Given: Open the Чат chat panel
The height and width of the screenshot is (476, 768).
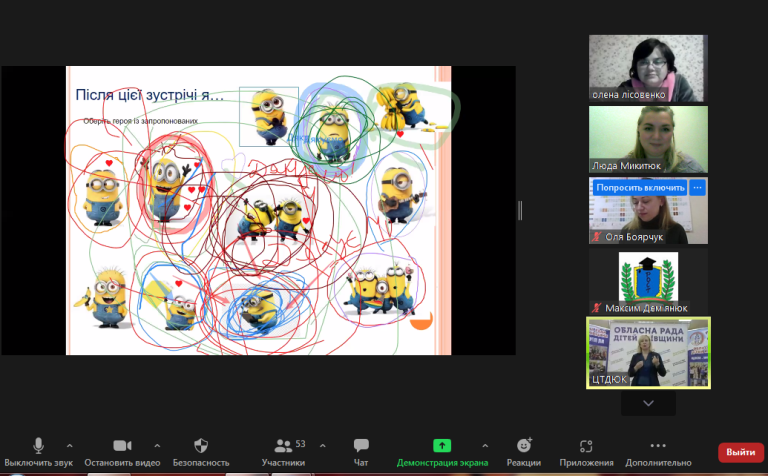Looking at the screenshot, I should point(361,452).
